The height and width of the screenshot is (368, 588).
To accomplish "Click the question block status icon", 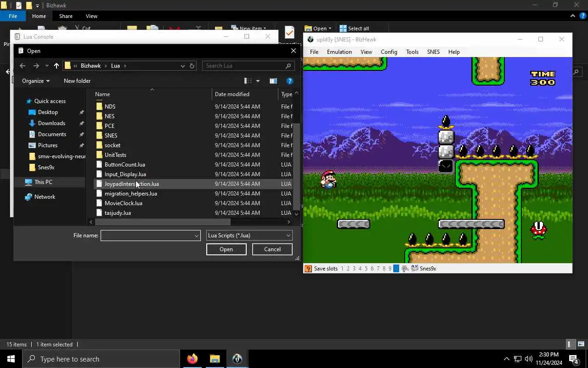I will pyautogui.click(x=308, y=269).
